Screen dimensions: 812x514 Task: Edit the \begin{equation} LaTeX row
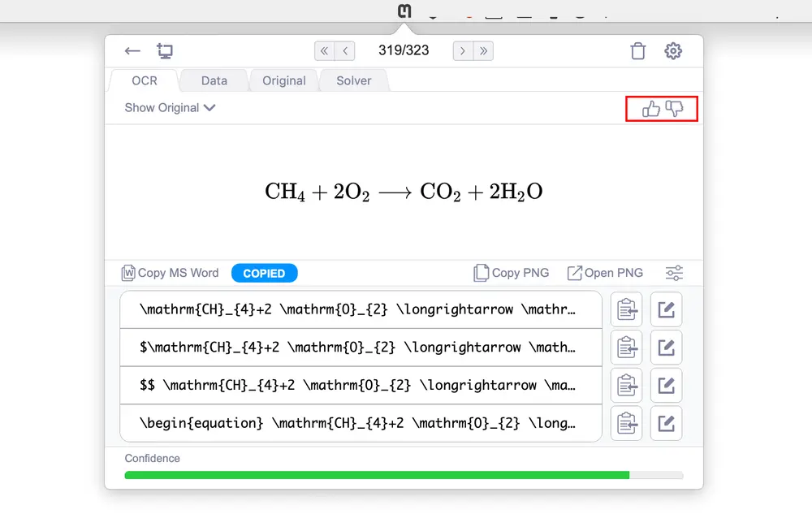[x=666, y=423]
